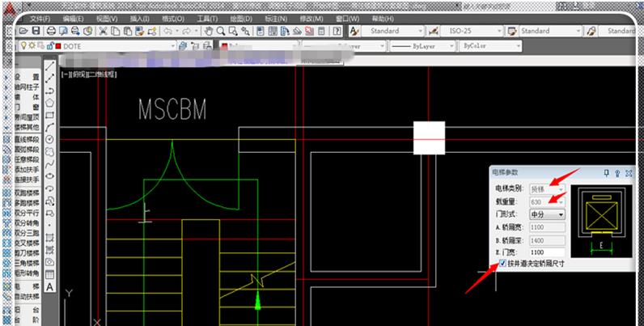644x326 pixels.
Task: Open the first Standard text style dropdown
Action: click(x=420, y=31)
